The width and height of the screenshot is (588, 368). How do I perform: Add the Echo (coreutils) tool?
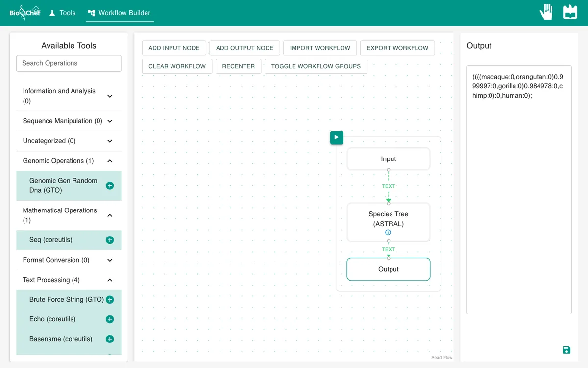coord(110,319)
